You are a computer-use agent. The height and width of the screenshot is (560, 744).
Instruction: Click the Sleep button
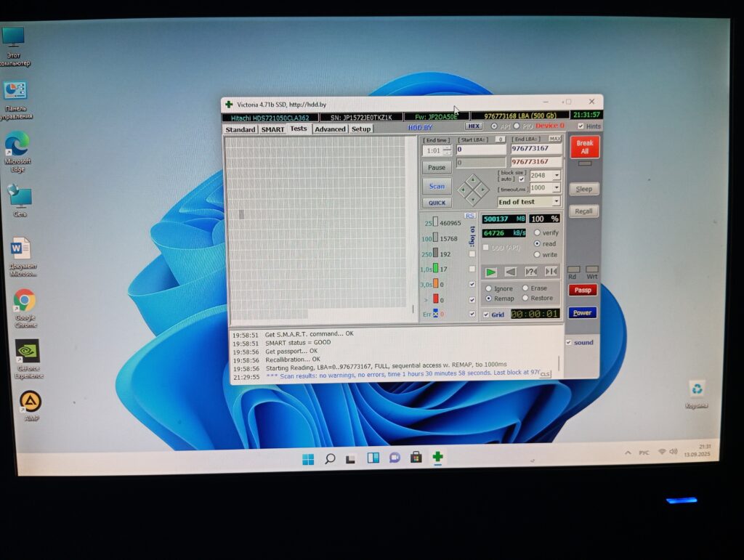[583, 189]
